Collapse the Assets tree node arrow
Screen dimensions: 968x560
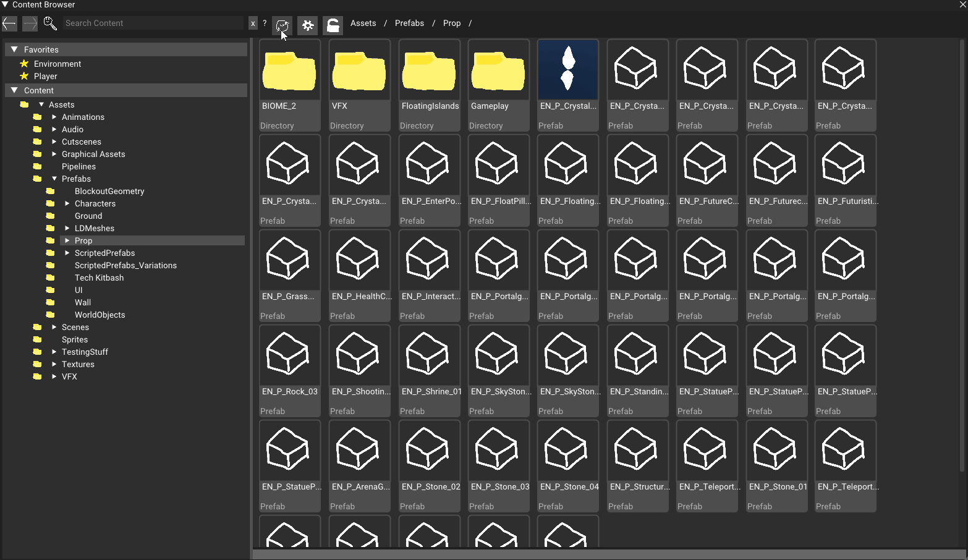(41, 104)
